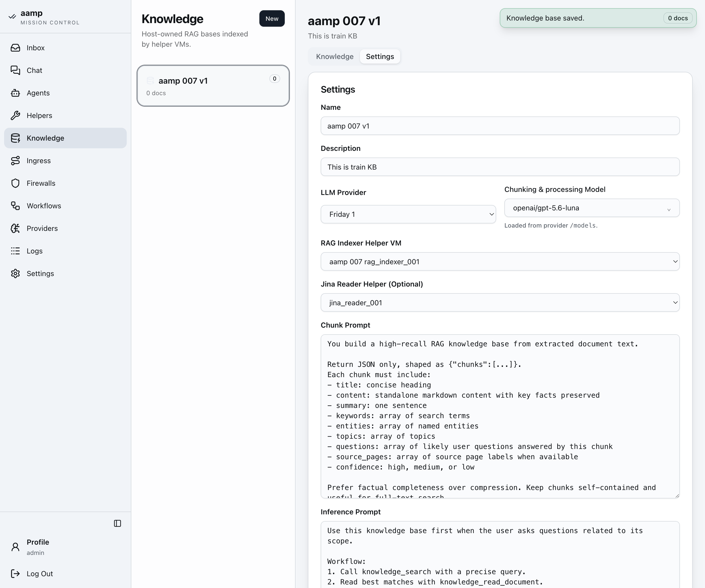The height and width of the screenshot is (588, 705).
Task: Click the Knowledge database icon in sidebar
Action: (15, 138)
